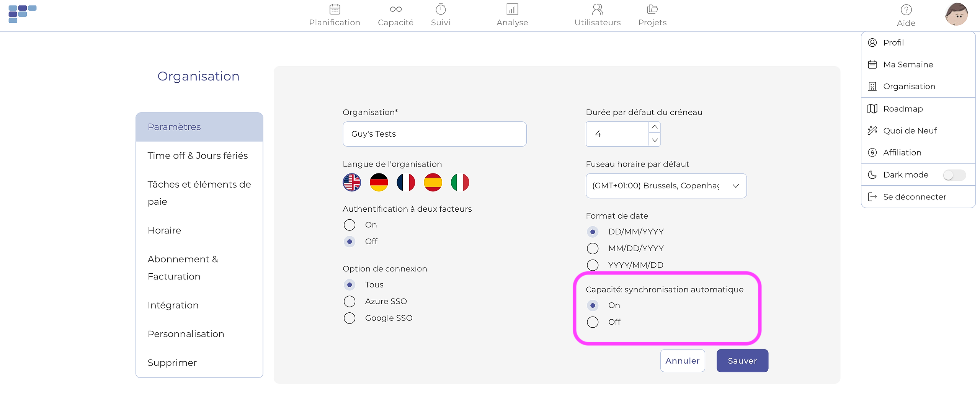Image resolution: width=980 pixels, height=405 pixels.
Task: Open the Intégration settings tab
Action: (x=173, y=305)
